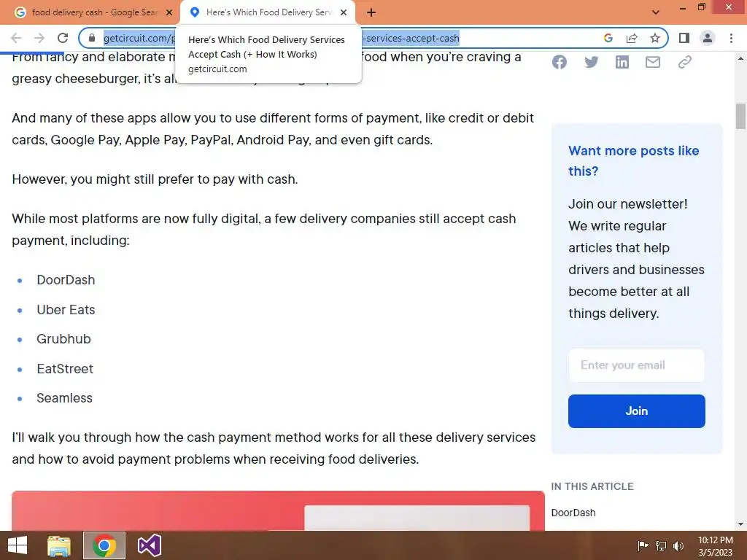Image resolution: width=747 pixels, height=560 pixels.
Task: Copy article link chain icon
Action: 684,62
